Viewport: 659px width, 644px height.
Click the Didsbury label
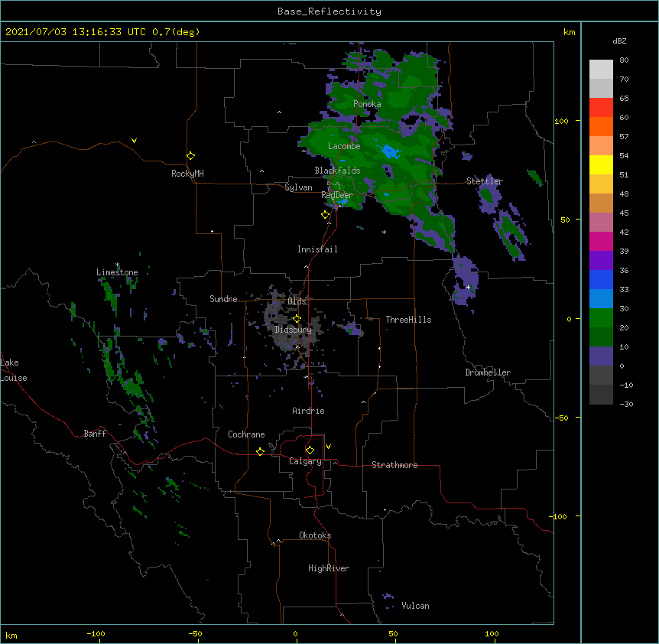tap(294, 330)
